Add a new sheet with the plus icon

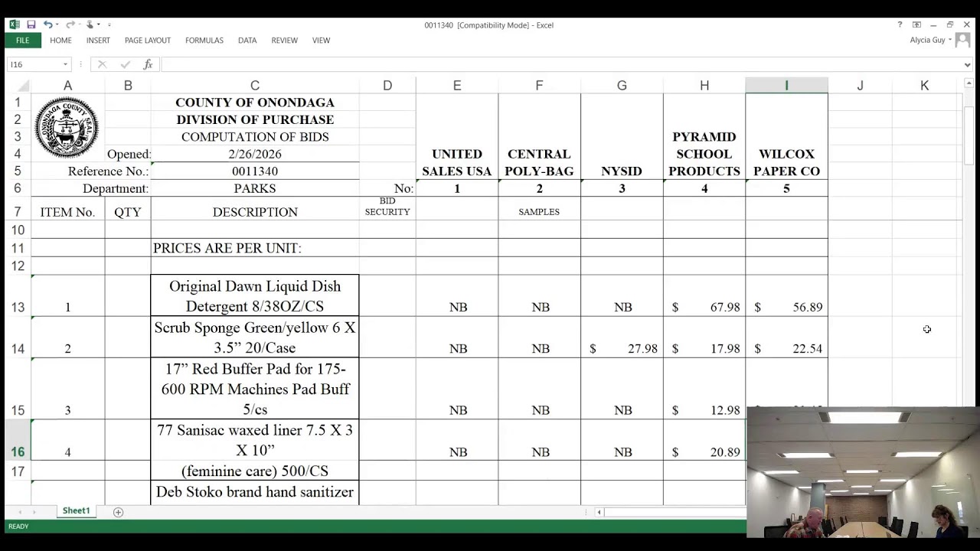tap(118, 512)
